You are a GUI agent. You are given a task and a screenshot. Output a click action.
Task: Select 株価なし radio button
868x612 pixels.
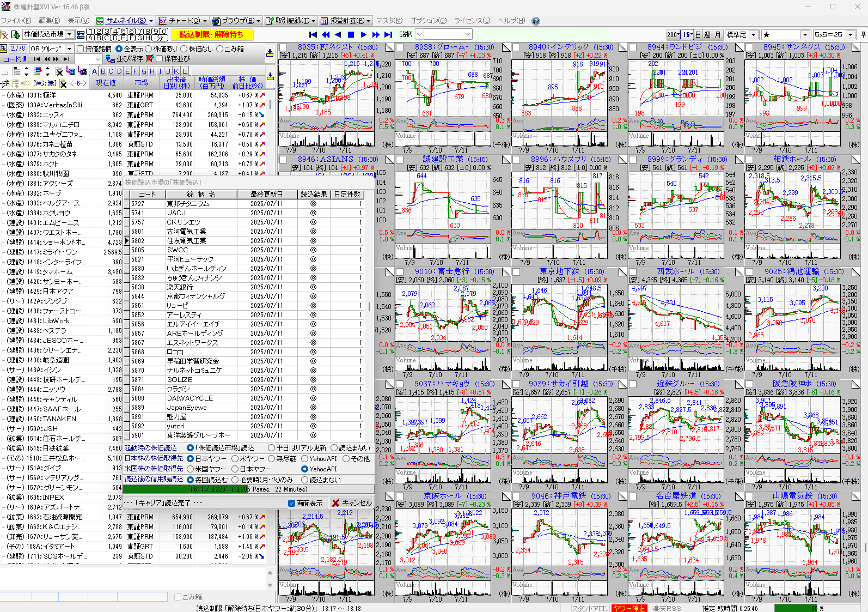[184, 49]
